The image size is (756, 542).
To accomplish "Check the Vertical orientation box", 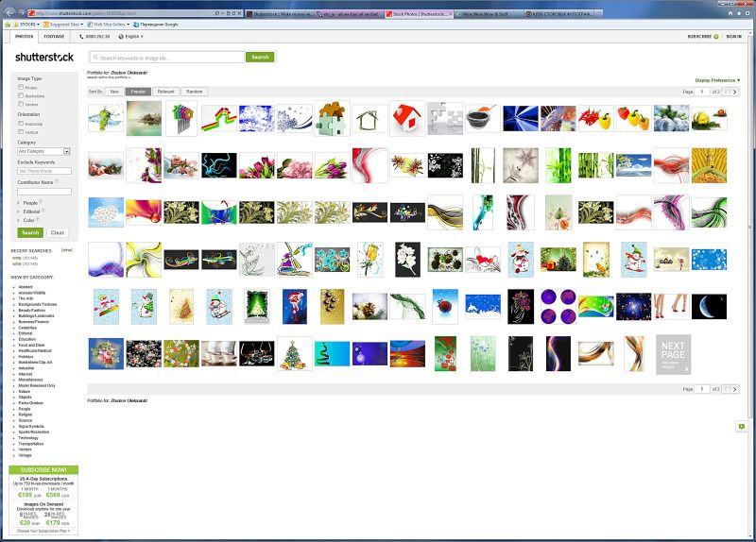I will [x=21, y=131].
